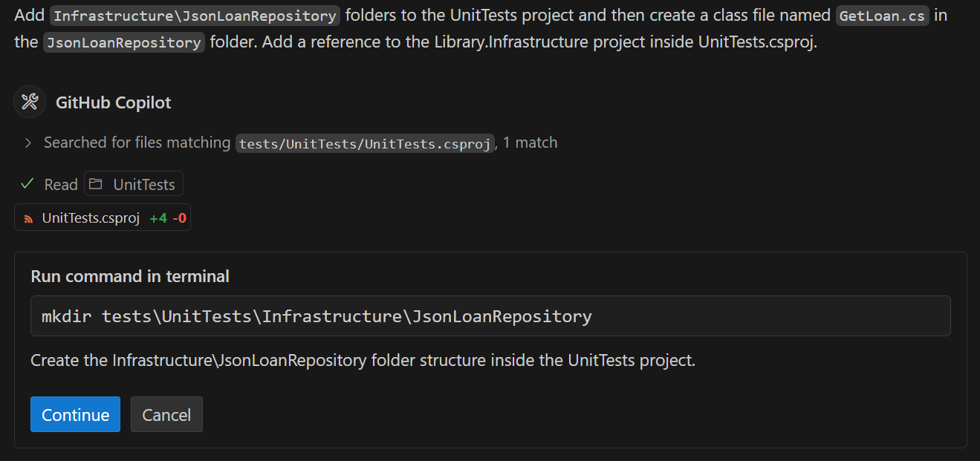Viewport: 980px width, 461px height.
Task: Click the red -0 deletions count
Action: coord(179,218)
